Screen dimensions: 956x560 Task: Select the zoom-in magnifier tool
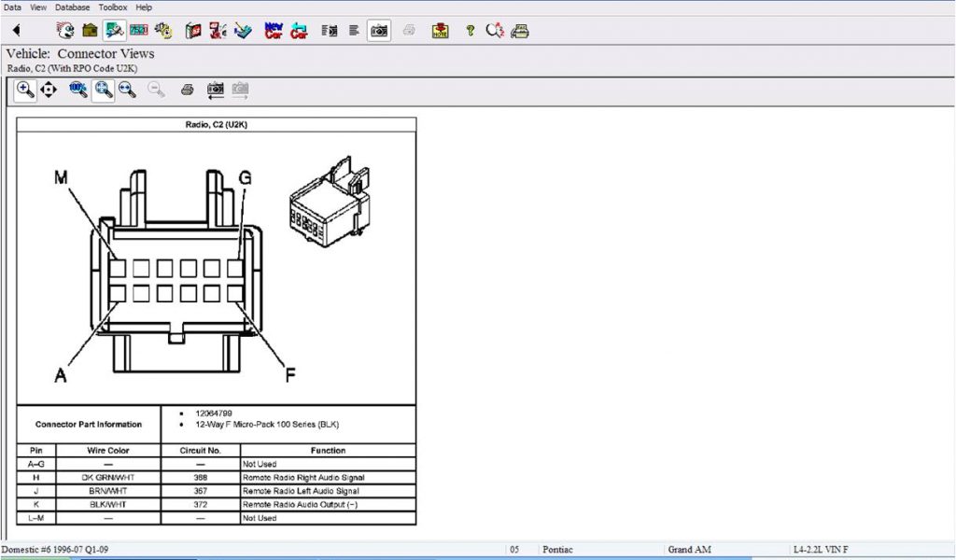tap(25, 90)
